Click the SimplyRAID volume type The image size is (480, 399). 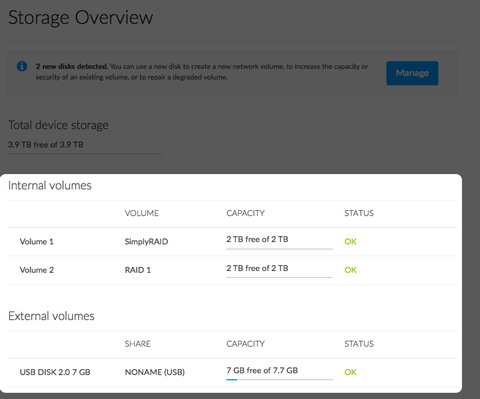pyautogui.click(x=146, y=242)
